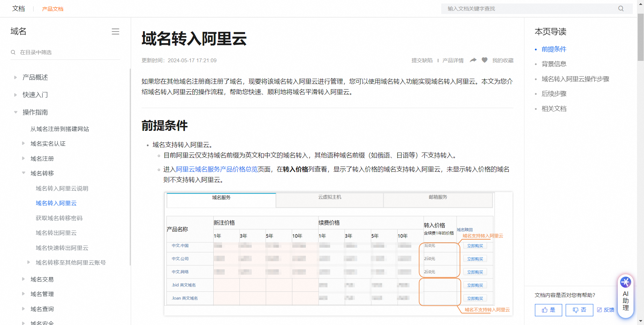Click the 产品文档 header link

53,9
